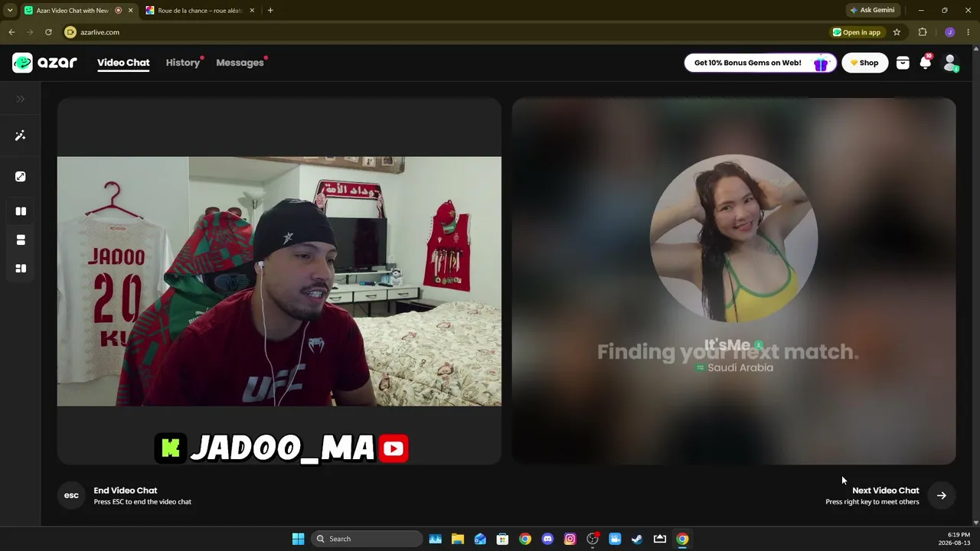The width and height of the screenshot is (980, 551).
Task: Open a new browser tab
Action: click(x=270, y=10)
